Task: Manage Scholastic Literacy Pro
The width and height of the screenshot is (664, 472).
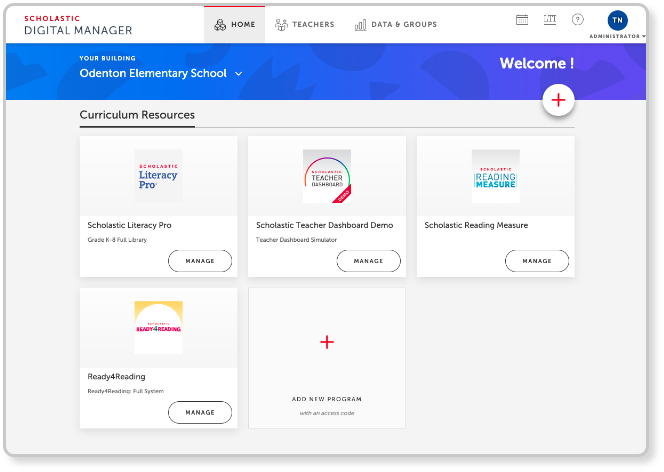Action: pos(200,261)
